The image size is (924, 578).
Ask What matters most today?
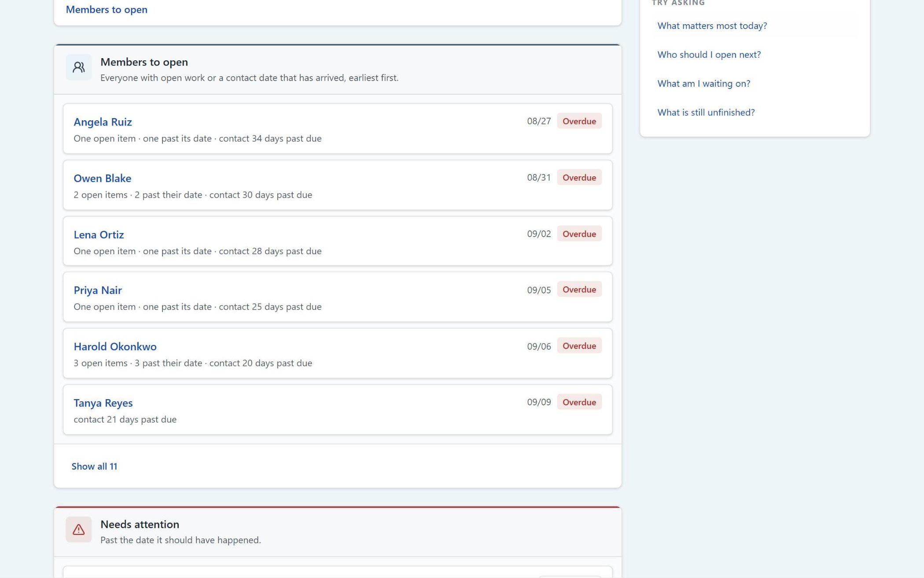712,26
